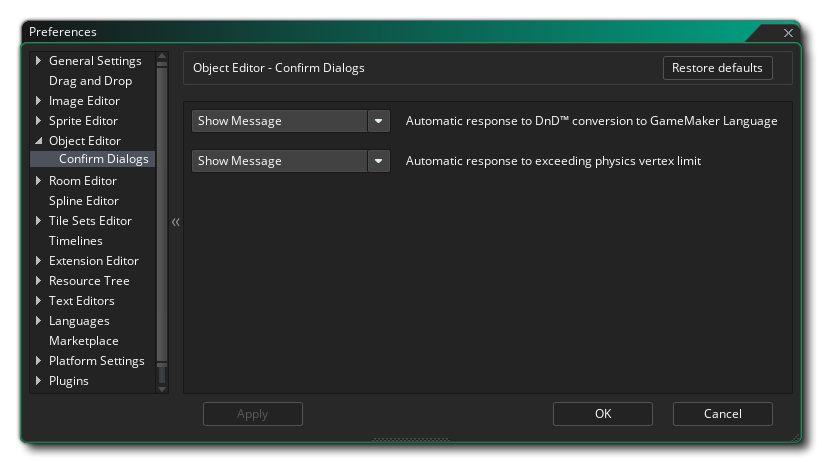Collapse the Object Editor node

[39, 141]
